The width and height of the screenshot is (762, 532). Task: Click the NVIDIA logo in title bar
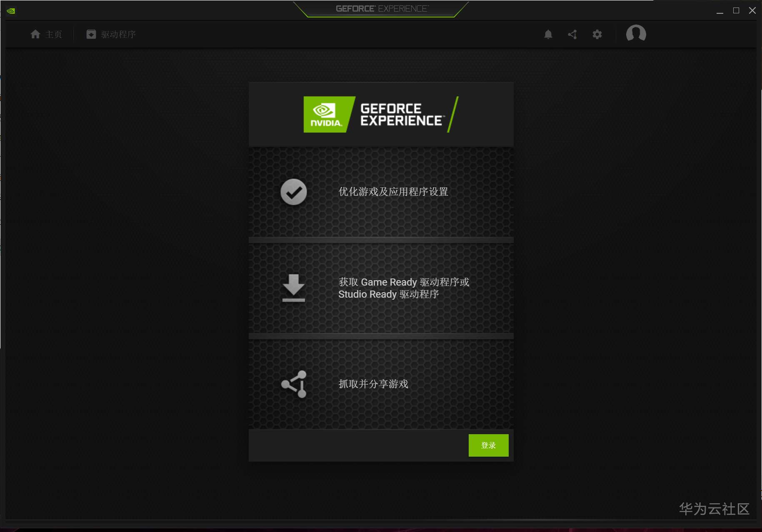tap(11, 11)
